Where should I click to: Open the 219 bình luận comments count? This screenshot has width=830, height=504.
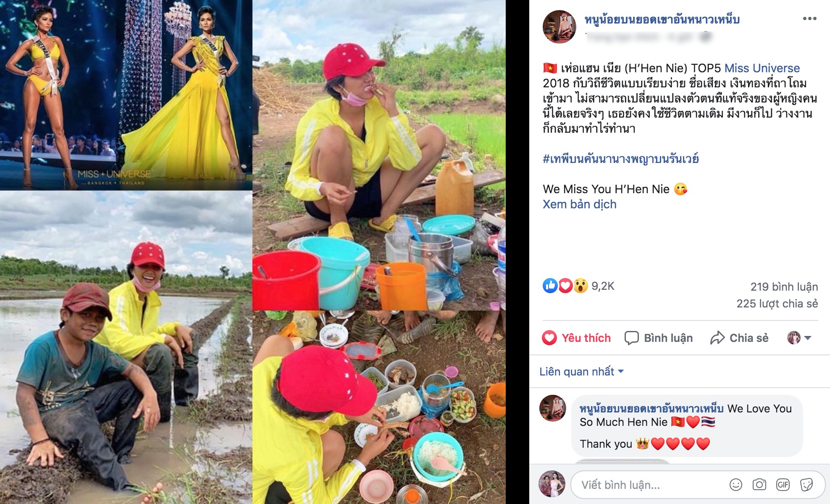784,287
